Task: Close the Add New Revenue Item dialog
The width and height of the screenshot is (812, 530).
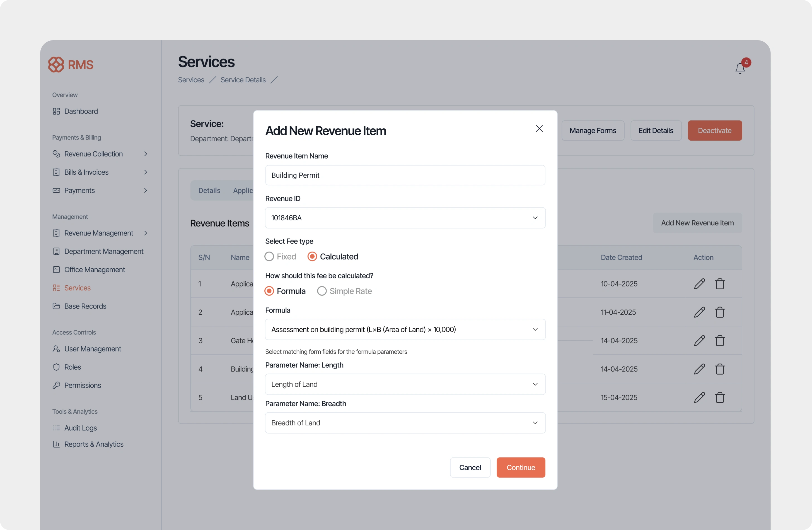Action: click(x=539, y=129)
